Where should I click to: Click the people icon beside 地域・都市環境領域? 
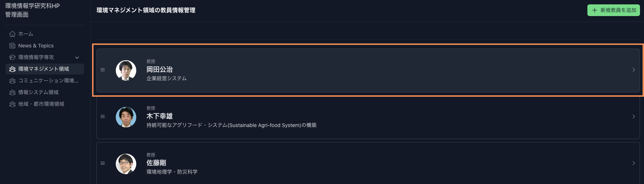(x=12, y=104)
